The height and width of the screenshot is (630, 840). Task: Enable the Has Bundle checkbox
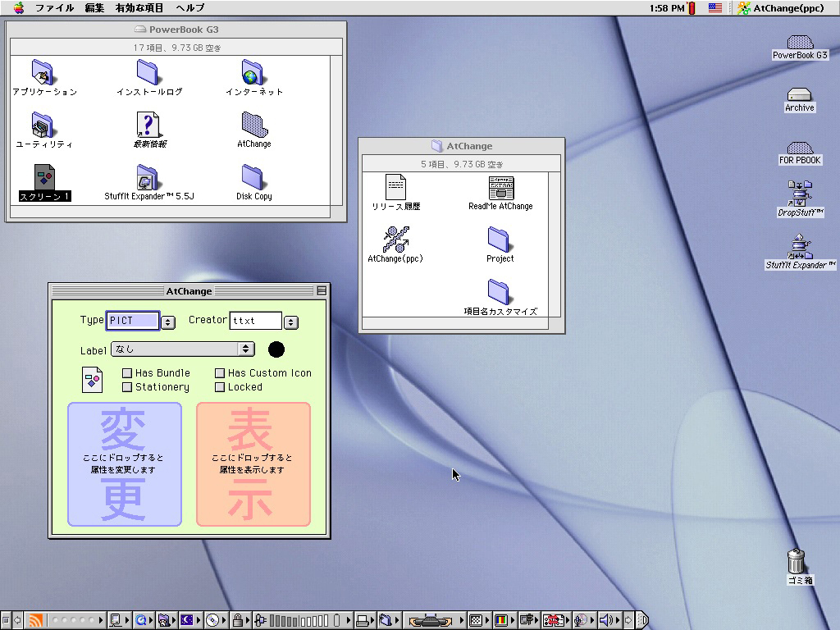point(127,373)
